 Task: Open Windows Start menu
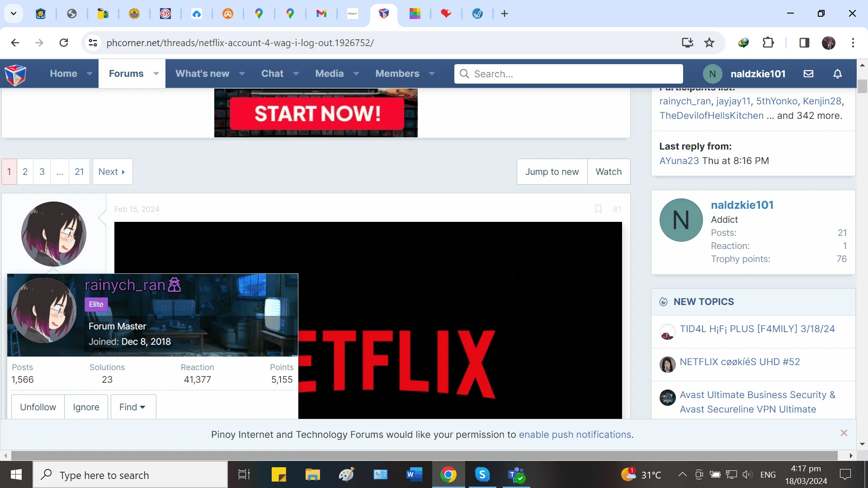point(16,474)
